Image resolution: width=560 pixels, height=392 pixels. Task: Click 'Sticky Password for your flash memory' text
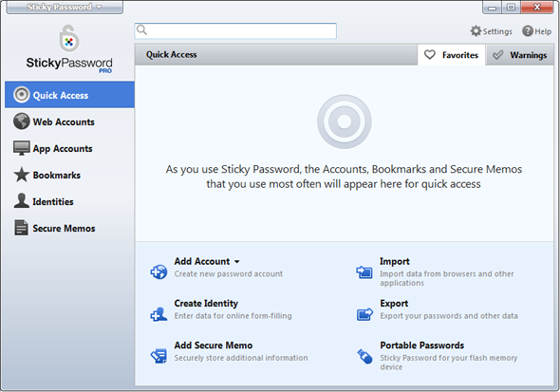(449, 362)
